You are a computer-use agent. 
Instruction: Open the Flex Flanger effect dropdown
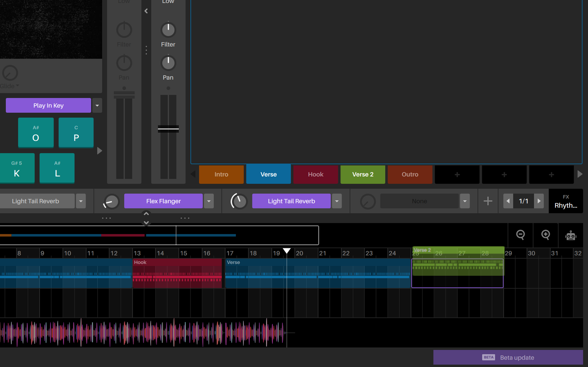pos(209,201)
